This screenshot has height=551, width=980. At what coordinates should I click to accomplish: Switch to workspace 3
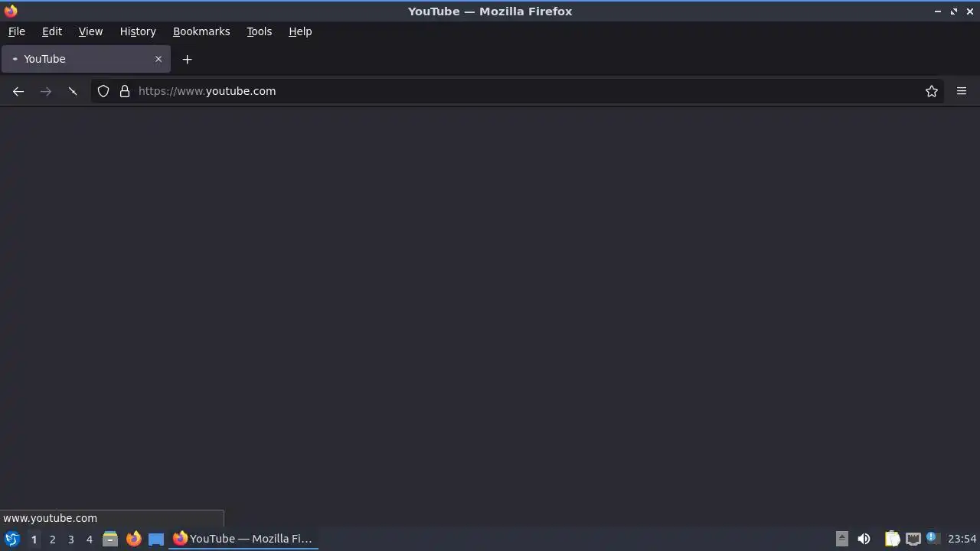(x=70, y=539)
